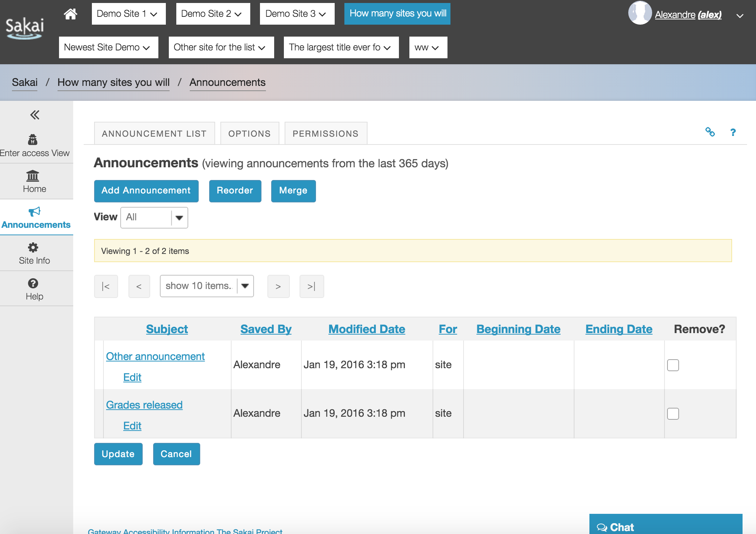
Task: Sort by Ending Date column
Action: click(619, 329)
